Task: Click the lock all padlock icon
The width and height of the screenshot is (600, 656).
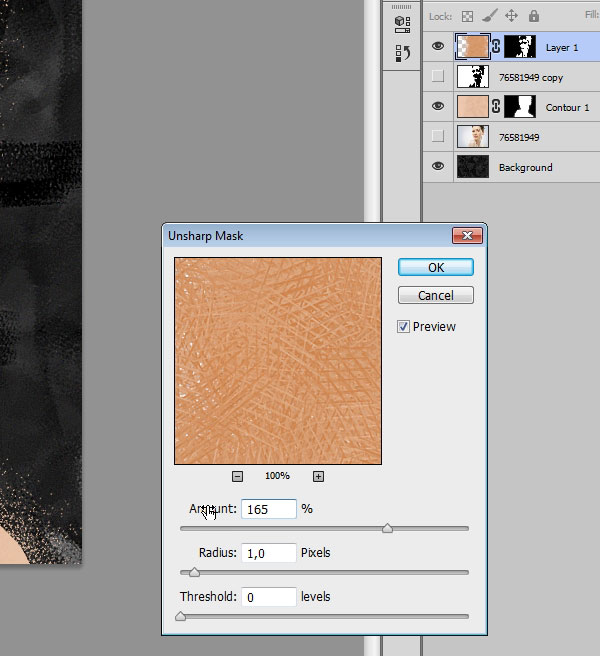Action: click(x=534, y=16)
